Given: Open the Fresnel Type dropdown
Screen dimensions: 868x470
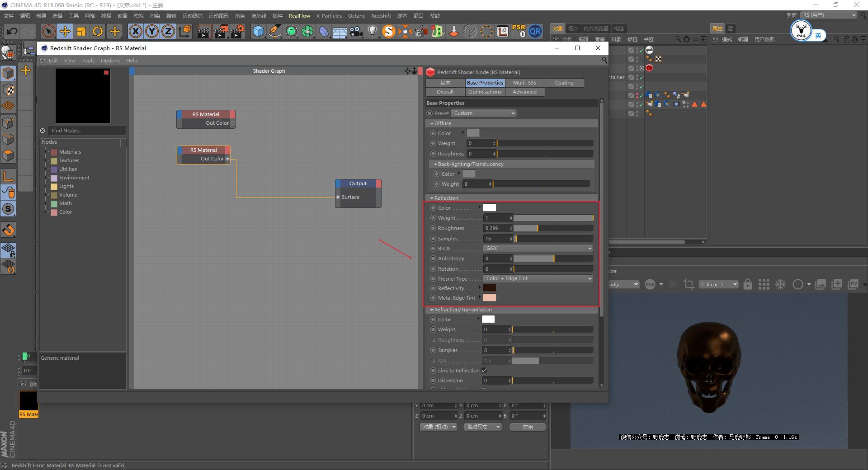Looking at the screenshot, I should point(538,278).
